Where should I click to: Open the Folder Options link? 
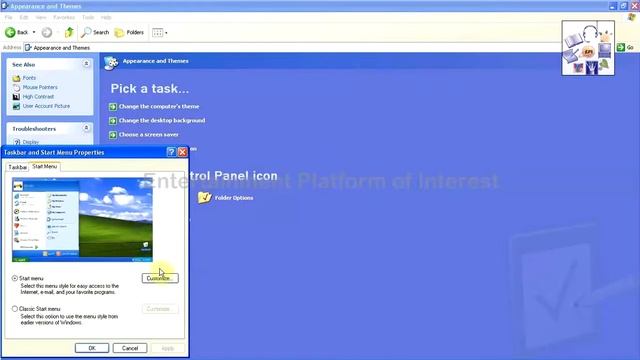(234, 198)
